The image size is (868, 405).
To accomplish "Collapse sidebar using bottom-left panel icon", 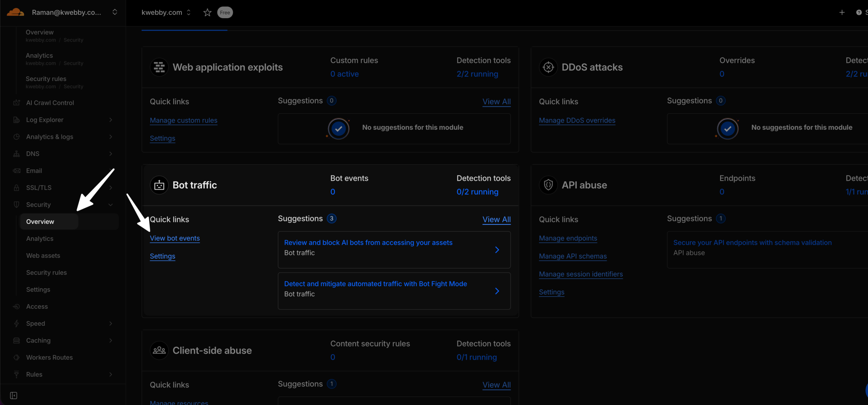I will point(14,395).
